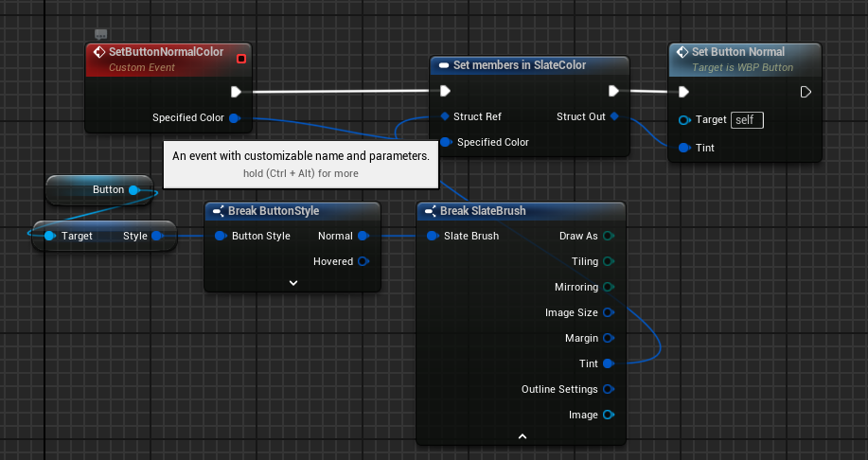Click the Target pin on Set Button Normal
The height and width of the screenshot is (460, 868).
(x=684, y=120)
